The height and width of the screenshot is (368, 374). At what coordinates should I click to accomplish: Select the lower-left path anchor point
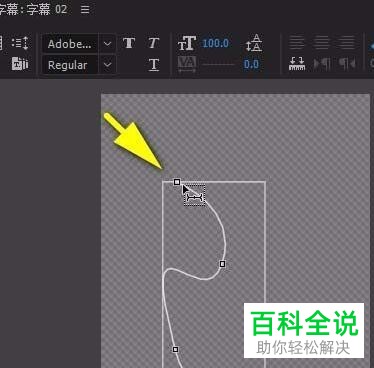176,349
